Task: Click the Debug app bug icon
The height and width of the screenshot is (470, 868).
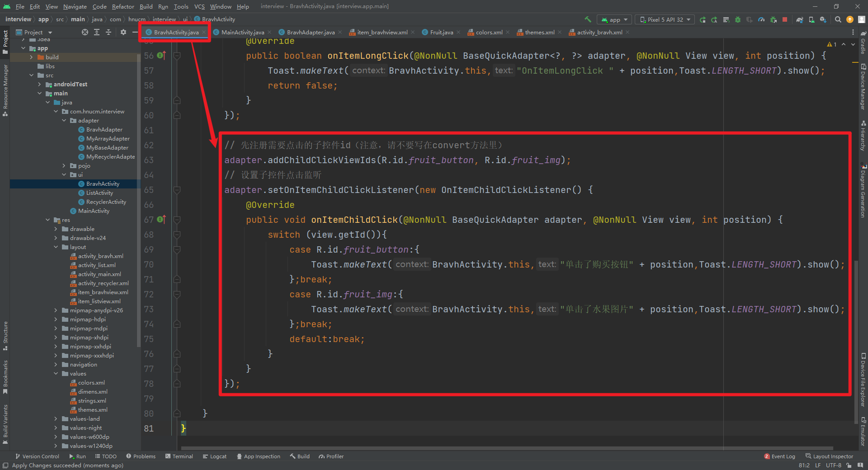Action: point(738,19)
